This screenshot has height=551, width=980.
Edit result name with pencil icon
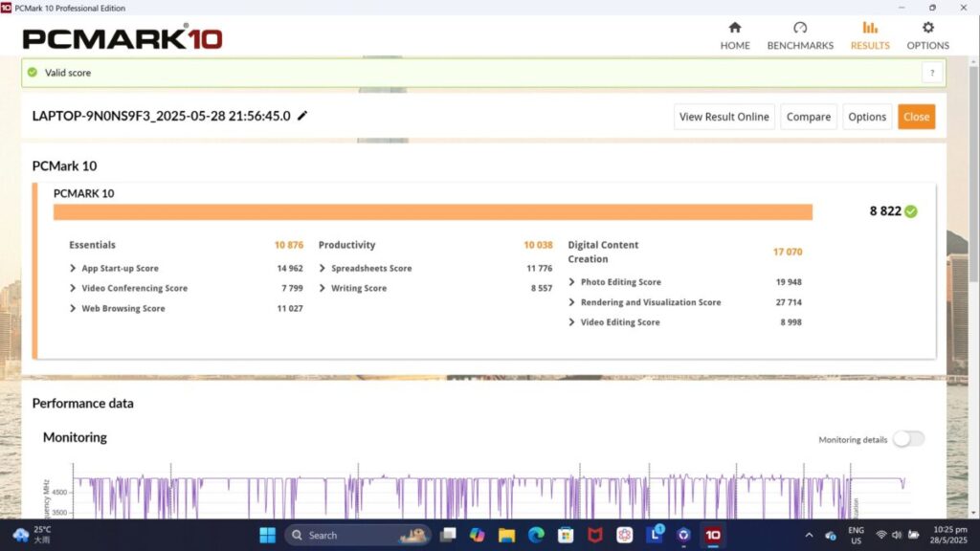[x=302, y=116]
